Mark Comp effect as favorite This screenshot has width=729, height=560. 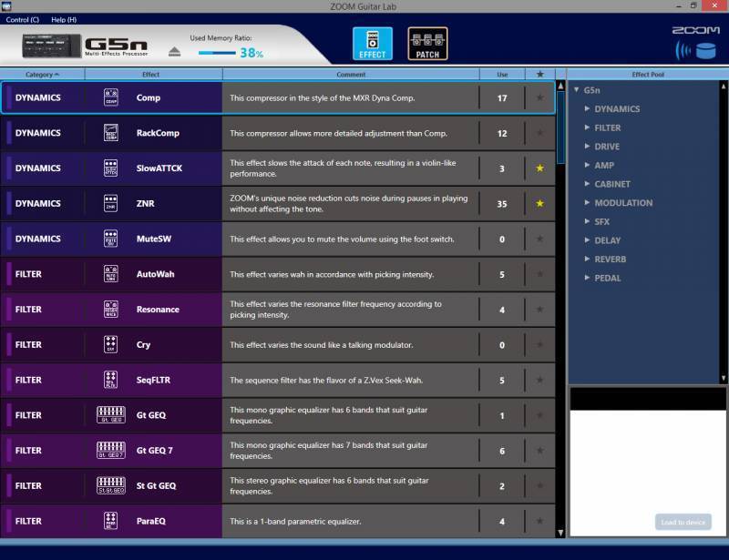(539, 97)
